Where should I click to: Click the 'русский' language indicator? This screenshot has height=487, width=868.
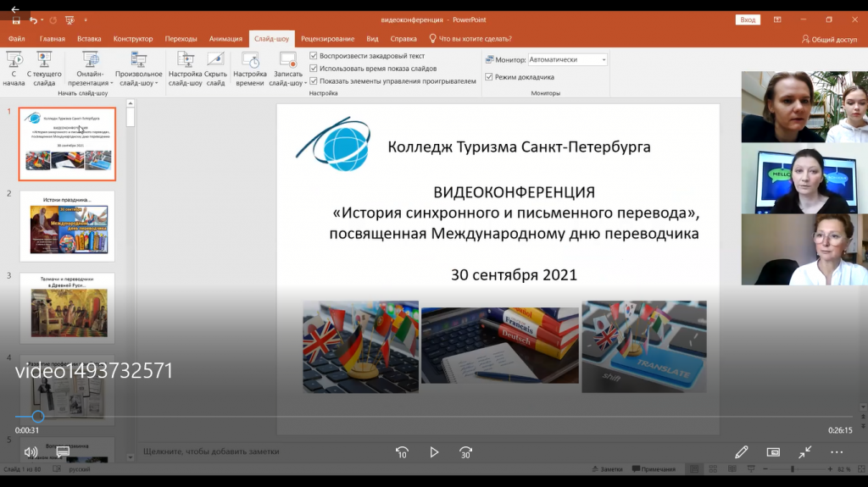[x=79, y=468]
